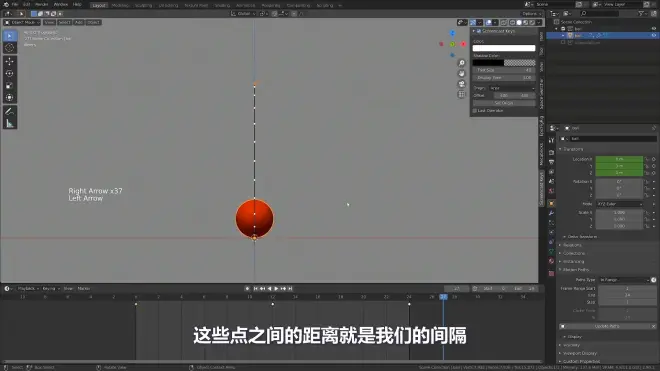
Task: Open the Render menu in the top bar
Action: pyautogui.click(x=41, y=4)
